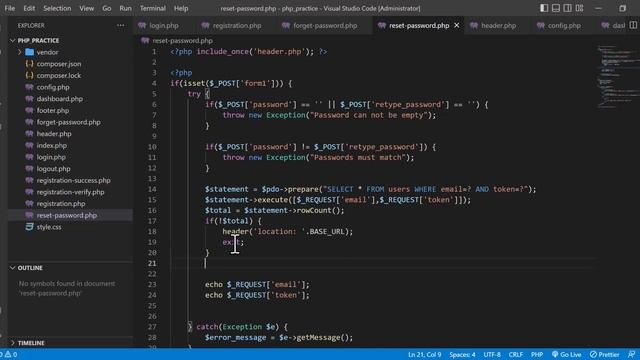
Task: Close reset-password.php tab
Action: point(457,25)
